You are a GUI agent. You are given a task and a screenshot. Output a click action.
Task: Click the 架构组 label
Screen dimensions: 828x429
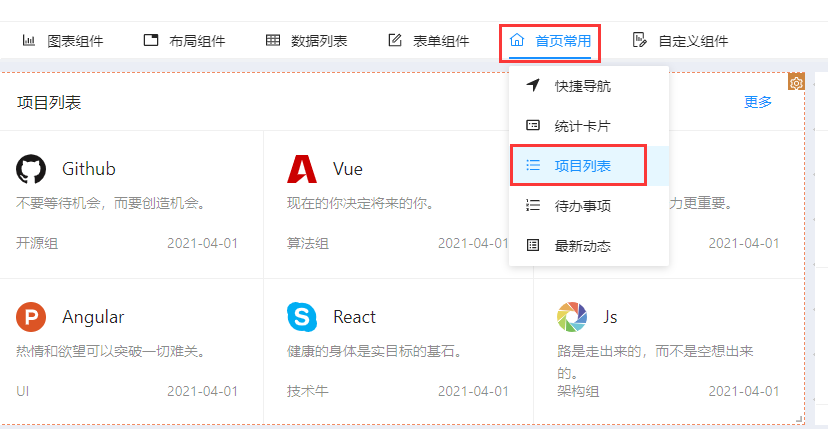[578, 391]
